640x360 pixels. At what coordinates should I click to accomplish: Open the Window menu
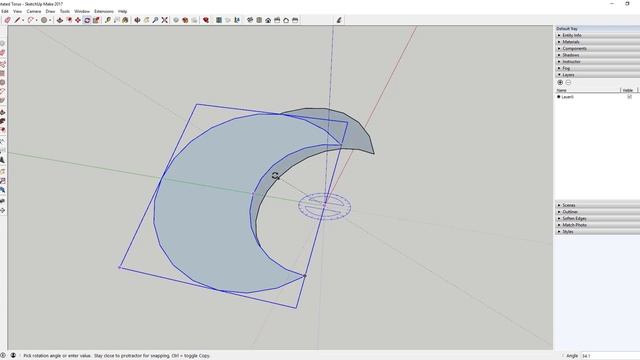82,11
